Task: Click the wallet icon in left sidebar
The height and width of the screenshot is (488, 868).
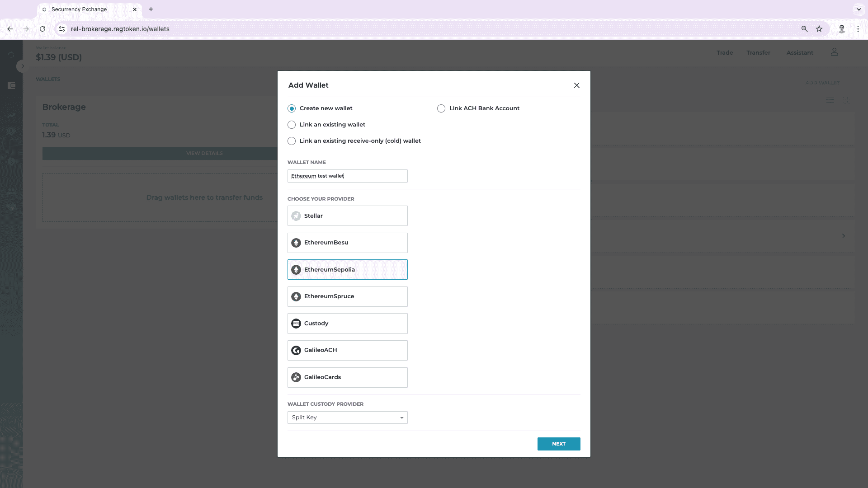Action: [12, 85]
